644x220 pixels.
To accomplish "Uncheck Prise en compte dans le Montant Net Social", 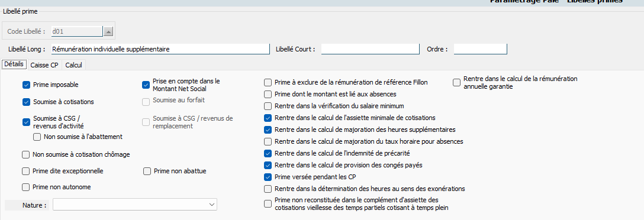I will coord(146,85).
